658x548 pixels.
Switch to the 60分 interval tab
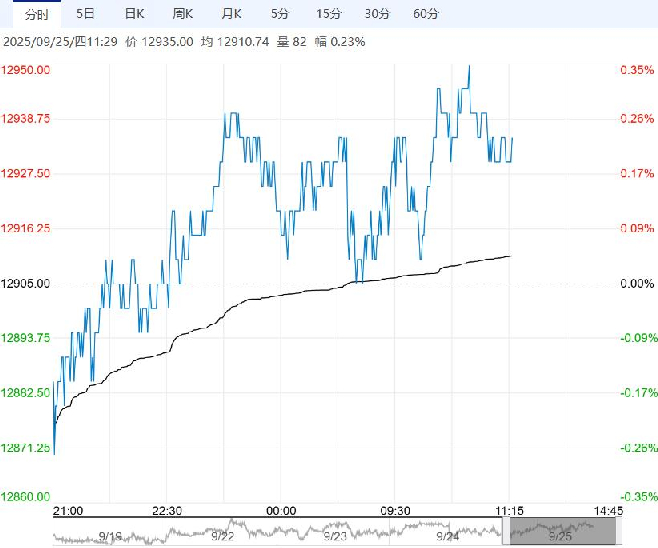[x=426, y=14]
